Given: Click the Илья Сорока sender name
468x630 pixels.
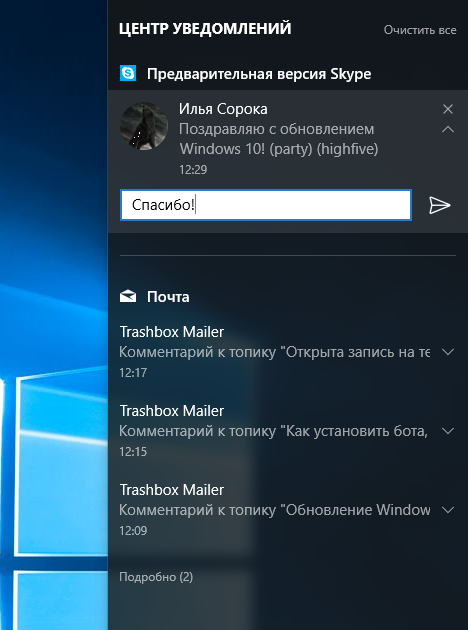Looking at the screenshot, I should 223,109.
